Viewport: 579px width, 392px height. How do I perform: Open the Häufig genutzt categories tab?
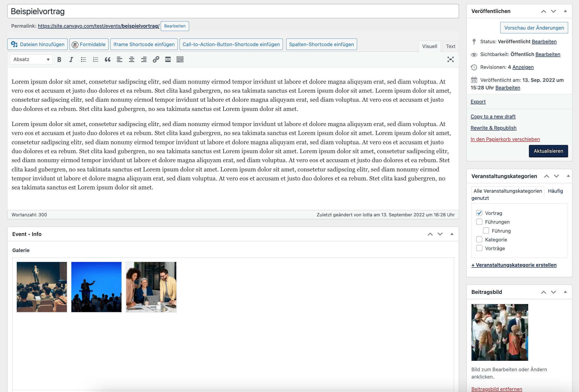[555, 191]
